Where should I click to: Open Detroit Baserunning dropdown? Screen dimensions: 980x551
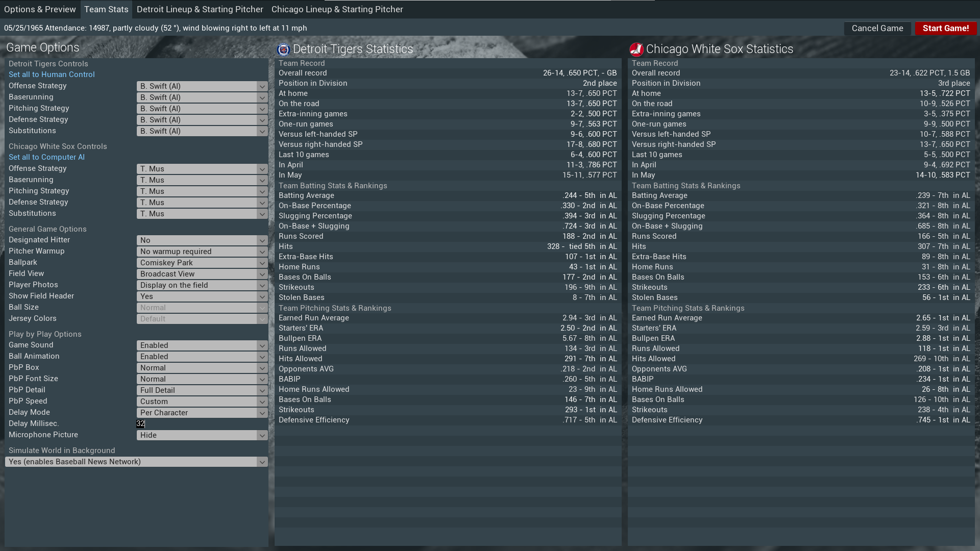tap(202, 97)
